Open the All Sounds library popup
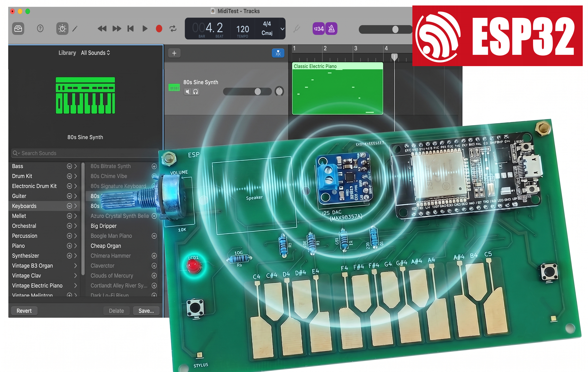This screenshot has width=588, height=372. [96, 53]
